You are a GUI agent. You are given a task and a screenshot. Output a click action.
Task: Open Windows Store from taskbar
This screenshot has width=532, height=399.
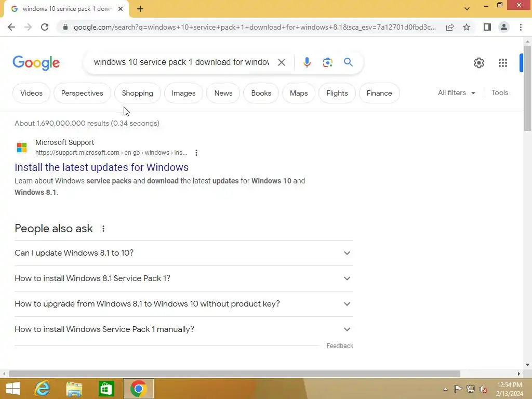click(x=106, y=389)
